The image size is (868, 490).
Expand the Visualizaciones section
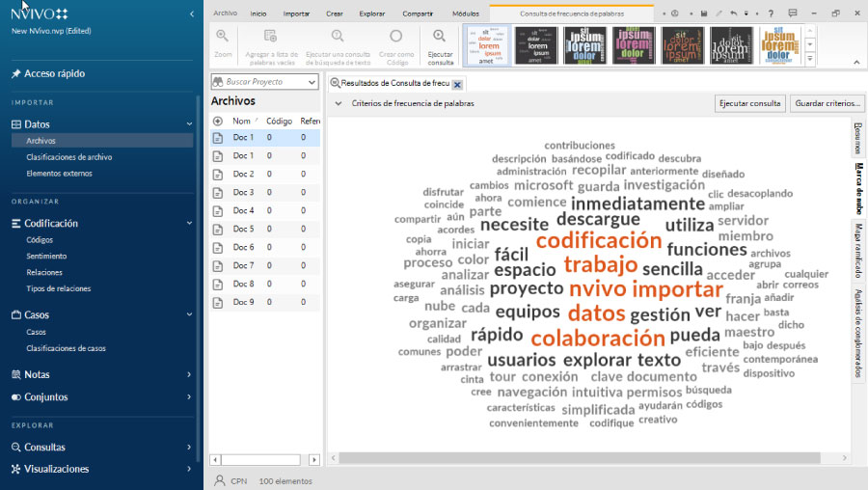click(189, 469)
